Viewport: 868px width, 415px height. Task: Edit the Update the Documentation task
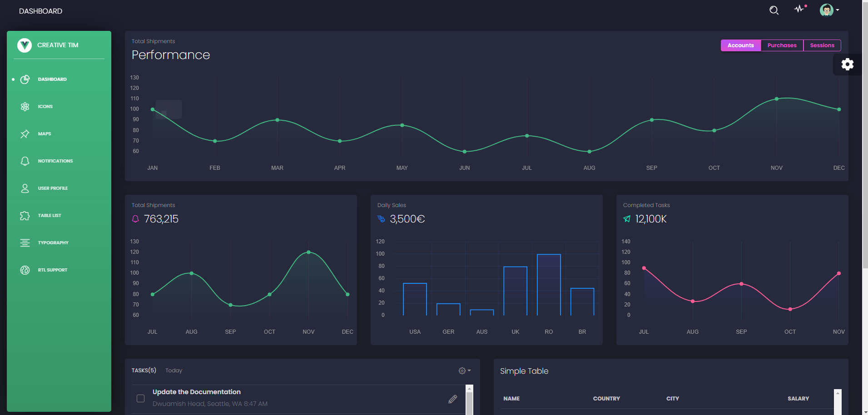pyautogui.click(x=452, y=399)
